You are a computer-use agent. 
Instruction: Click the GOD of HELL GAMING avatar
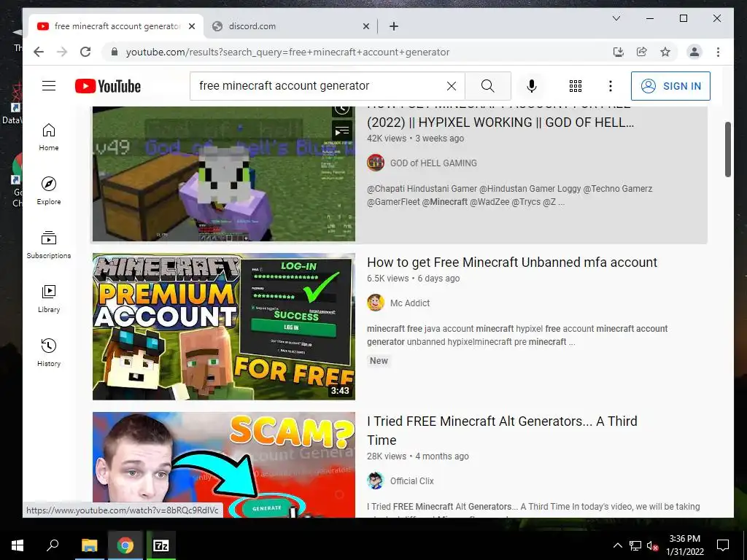click(376, 163)
